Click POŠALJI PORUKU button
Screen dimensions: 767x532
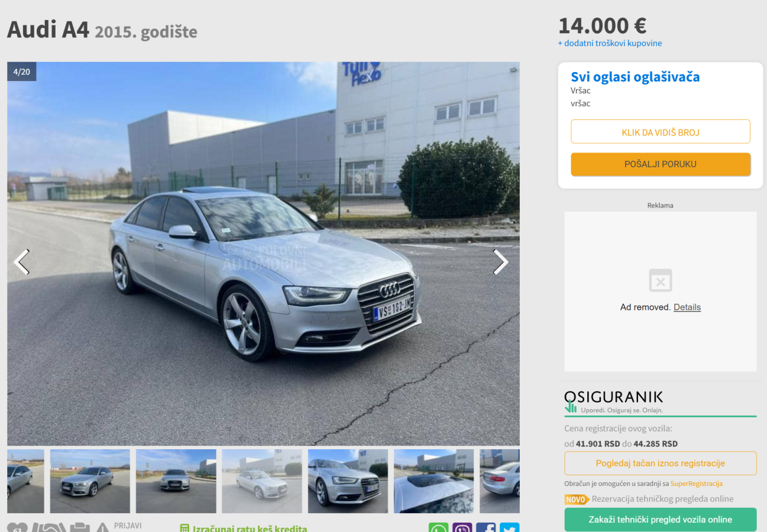coord(660,164)
